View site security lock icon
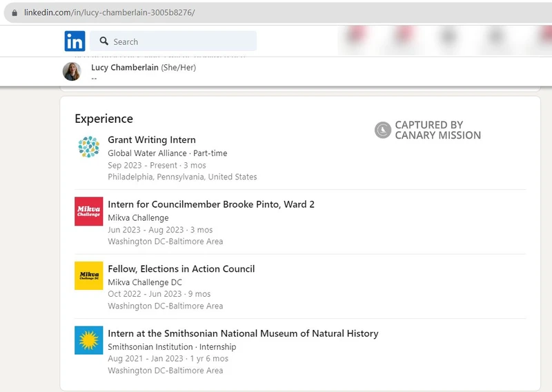 tap(14, 13)
